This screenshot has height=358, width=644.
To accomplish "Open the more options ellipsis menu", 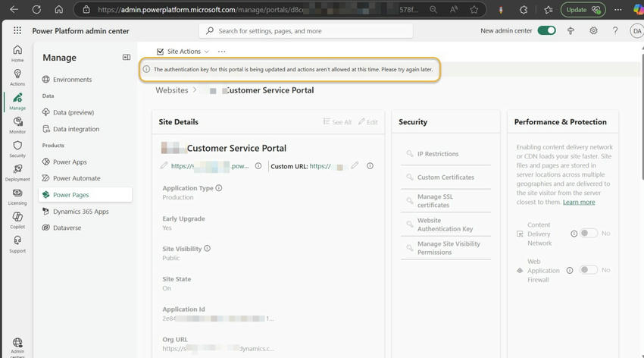I will point(221,52).
